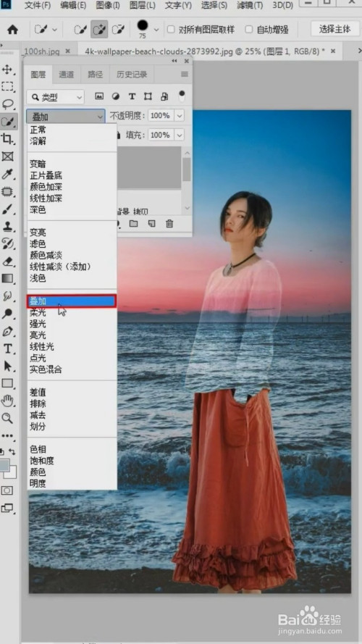Choose 叠加 in the blend mode list

72,301
